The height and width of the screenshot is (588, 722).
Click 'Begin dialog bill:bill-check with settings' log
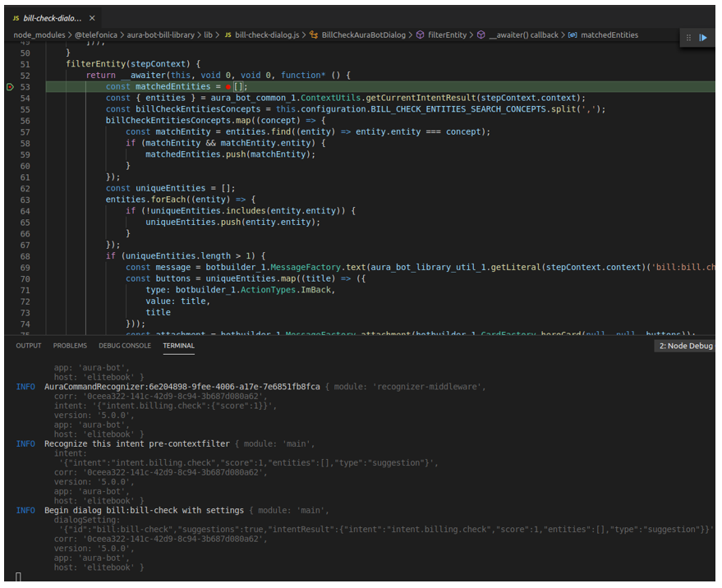144,511
